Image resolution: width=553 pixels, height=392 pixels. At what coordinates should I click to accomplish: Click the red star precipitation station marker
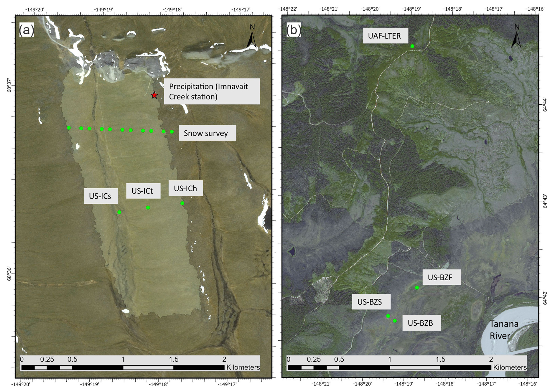pyautogui.click(x=154, y=95)
